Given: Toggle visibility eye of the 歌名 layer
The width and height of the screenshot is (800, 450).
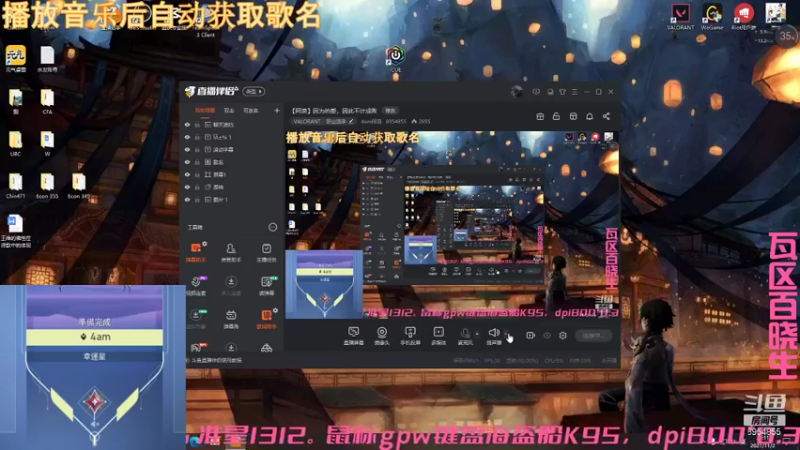Looking at the screenshot, I should pyautogui.click(x=187, y=162).
